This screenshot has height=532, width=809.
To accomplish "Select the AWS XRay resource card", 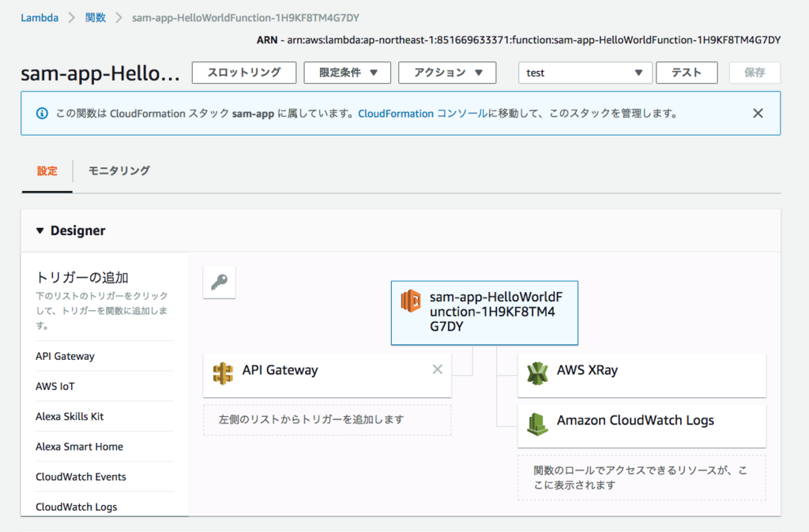I will [x=642, y=375].
